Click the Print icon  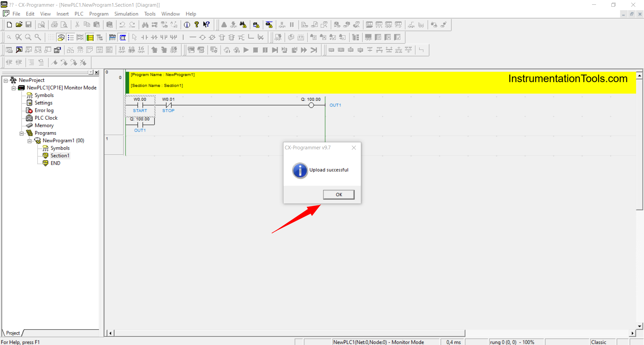[x=54, y=24]
